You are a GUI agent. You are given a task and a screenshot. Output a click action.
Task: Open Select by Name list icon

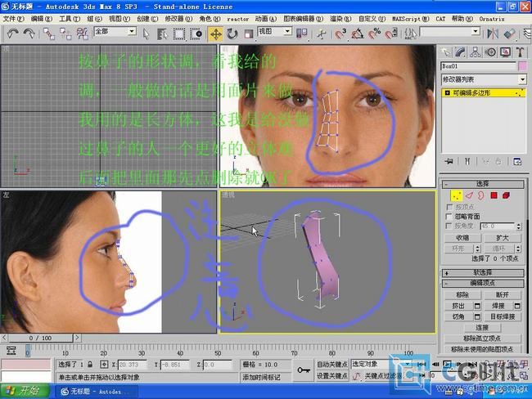163,34
